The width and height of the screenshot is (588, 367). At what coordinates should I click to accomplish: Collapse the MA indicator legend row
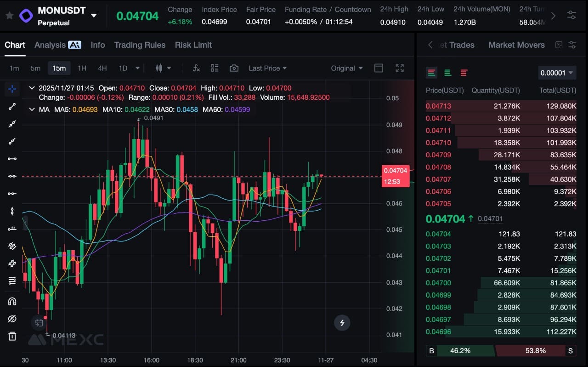point(32,109)
